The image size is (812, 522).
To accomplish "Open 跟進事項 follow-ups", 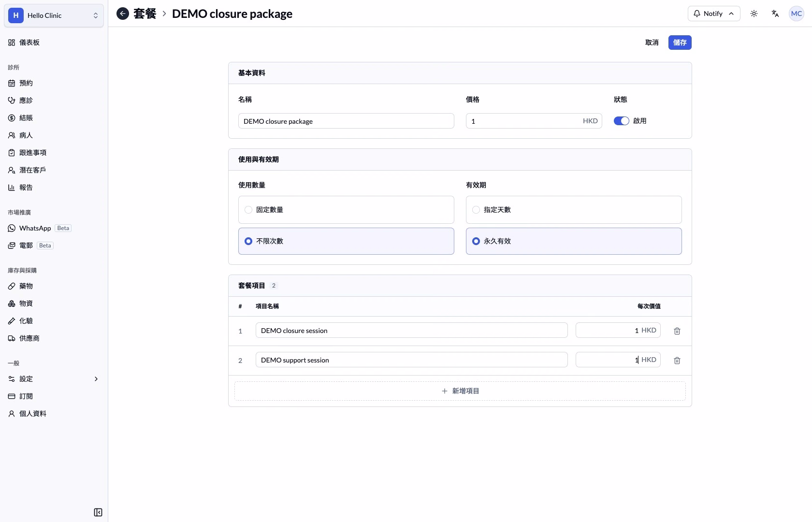I will [x=54, y=153].
